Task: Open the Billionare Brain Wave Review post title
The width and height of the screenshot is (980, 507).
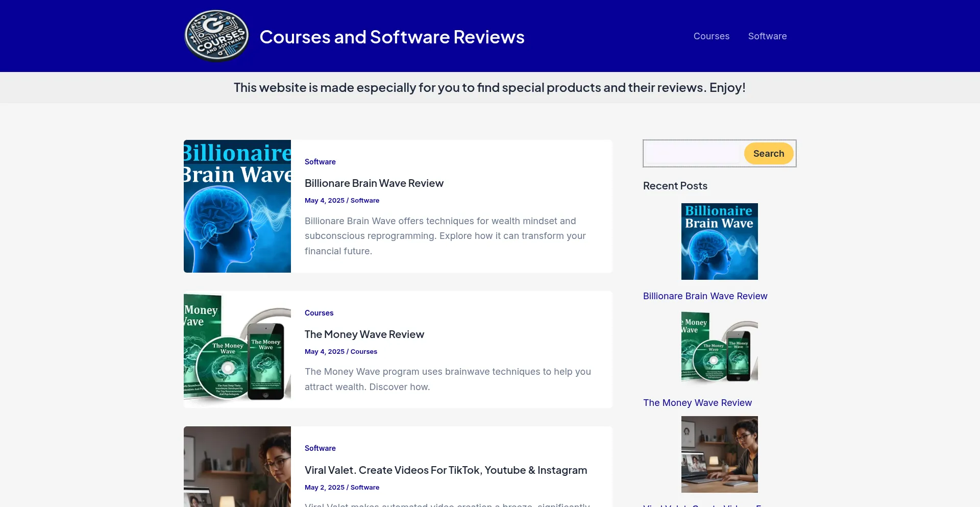Action: [x=374, y=183]
